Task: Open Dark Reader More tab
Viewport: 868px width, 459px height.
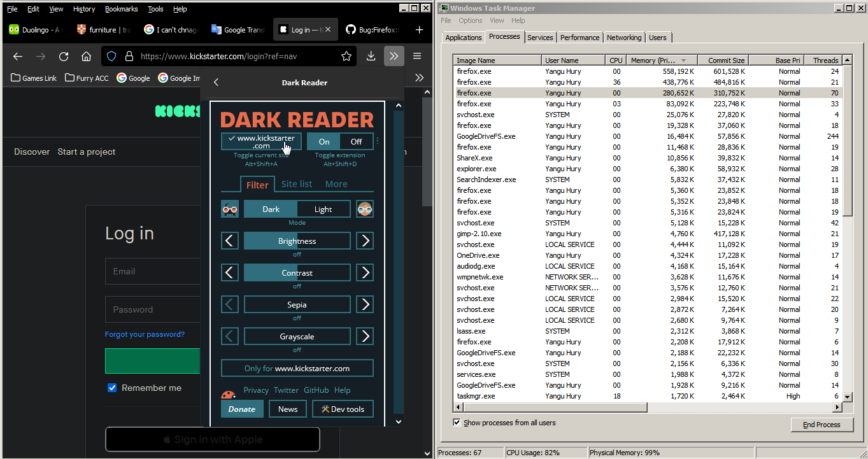Action: tap(336, 184)
